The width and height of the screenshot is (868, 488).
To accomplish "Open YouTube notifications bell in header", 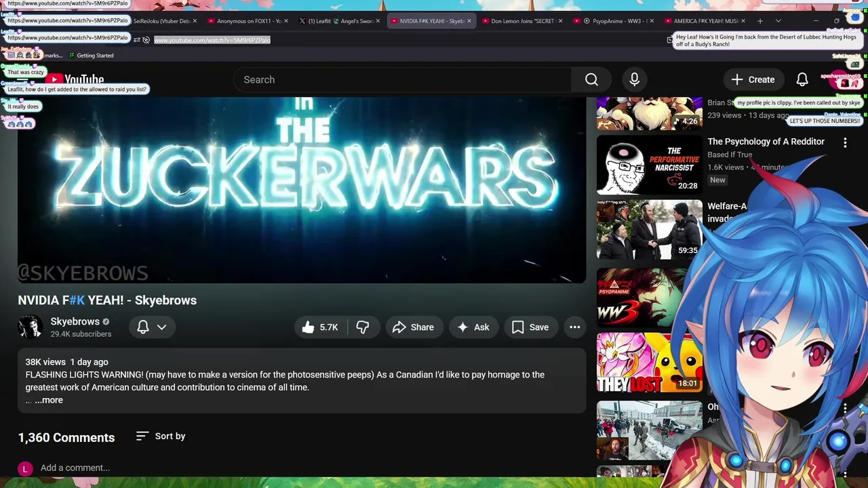I will 802,80.
